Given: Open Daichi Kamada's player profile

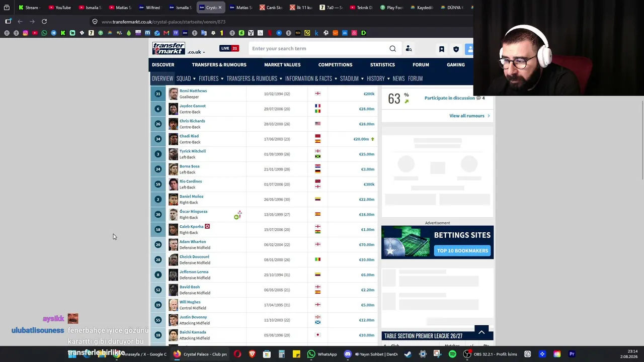Looking at the screenshot, I should pos(193,332).
